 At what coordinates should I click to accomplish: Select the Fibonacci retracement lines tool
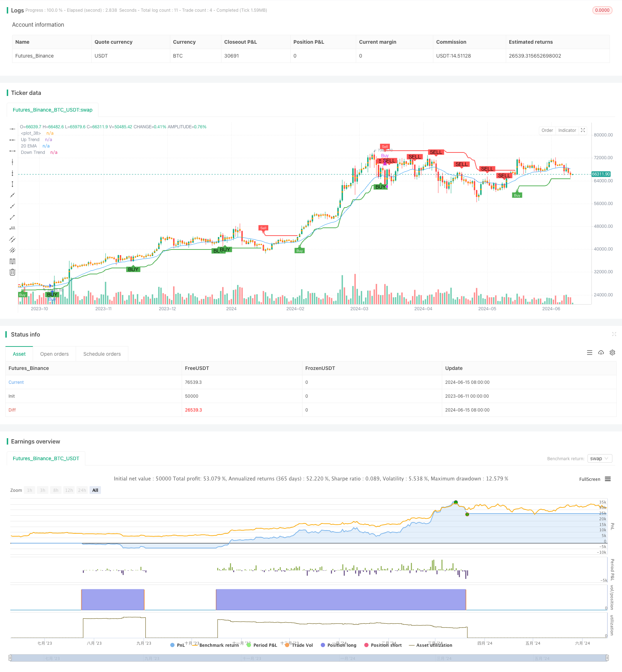12,261
